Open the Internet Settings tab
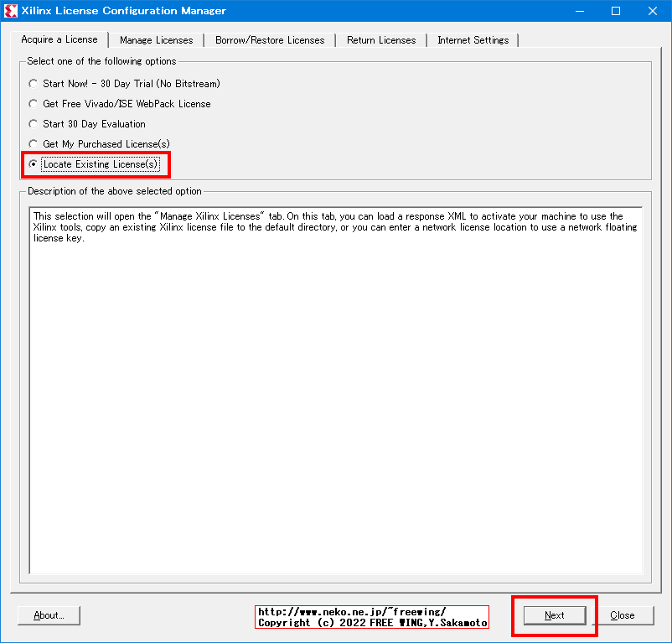The width and height of the screenshot is (672, 643). click(x=473, y=39)
